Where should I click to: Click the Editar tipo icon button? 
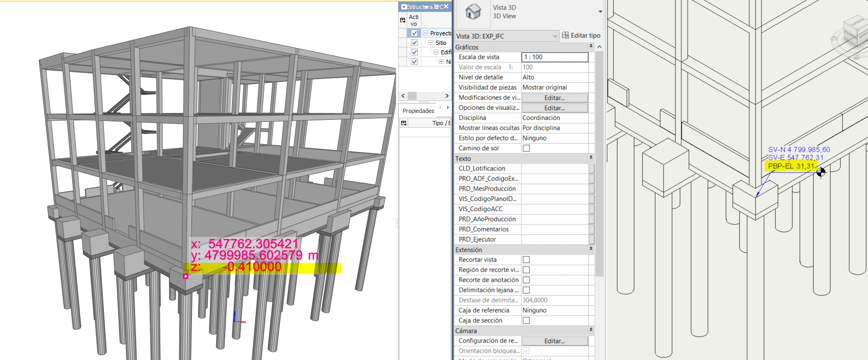(565, 35)
